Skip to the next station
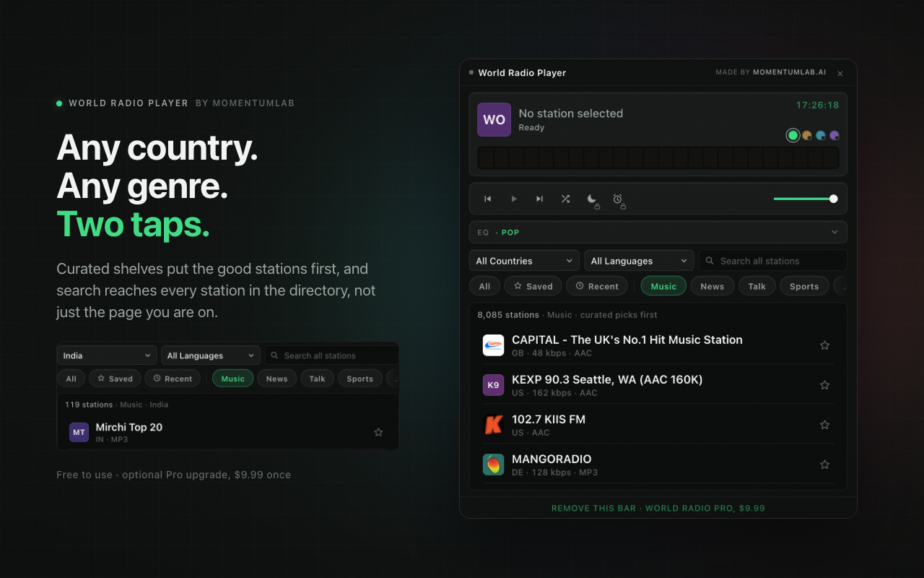The width and height of the screenshot is (924, 578). click(x=539, y=199)
